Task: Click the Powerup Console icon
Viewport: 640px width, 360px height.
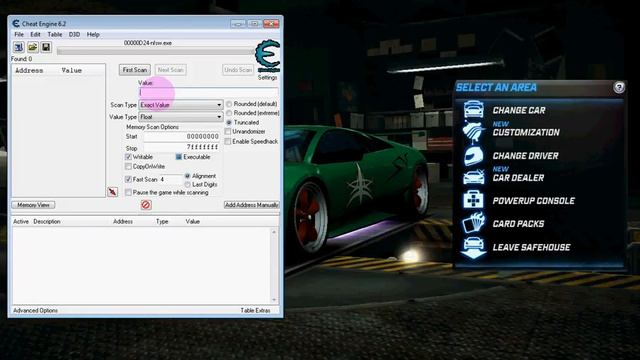Action: click(473, 200)
